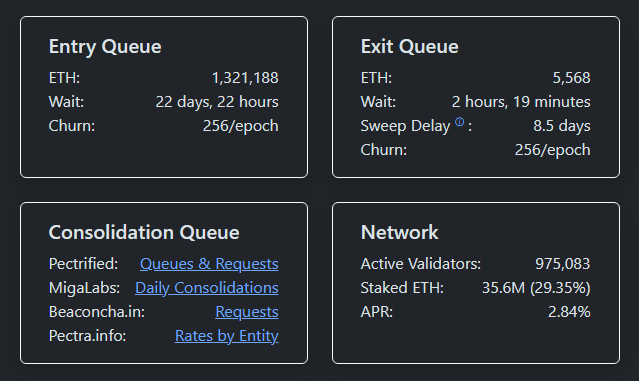This screenshot has height=381, width=639.
Task: Open the Beaconcha.in Requests link
Action: [247, 312]
